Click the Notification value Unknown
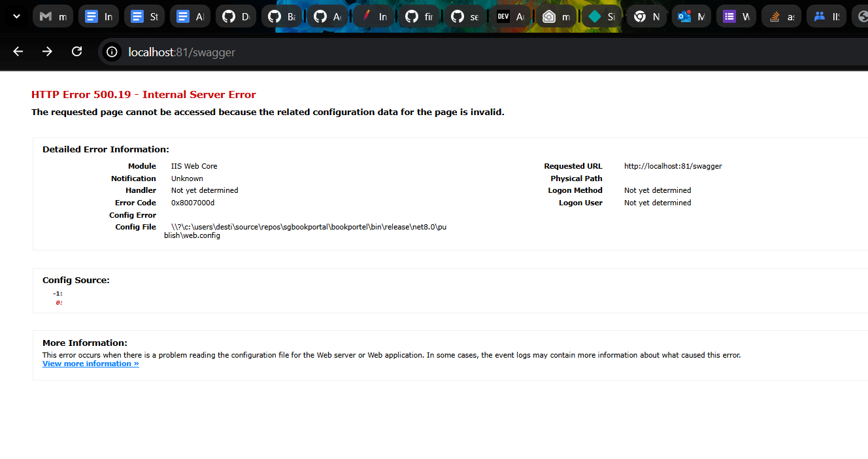Image resolution: width=868 pixels, height=459 pixels. [187, 178]
